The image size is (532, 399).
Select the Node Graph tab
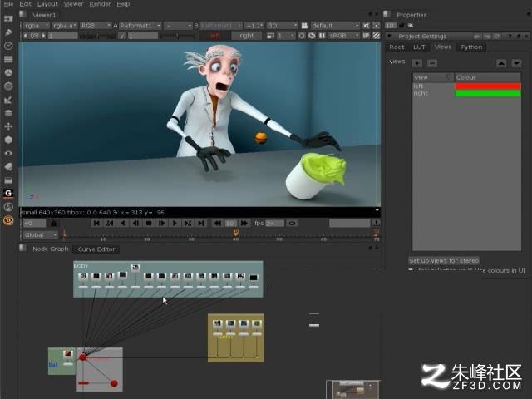click(x=50, y=249)
